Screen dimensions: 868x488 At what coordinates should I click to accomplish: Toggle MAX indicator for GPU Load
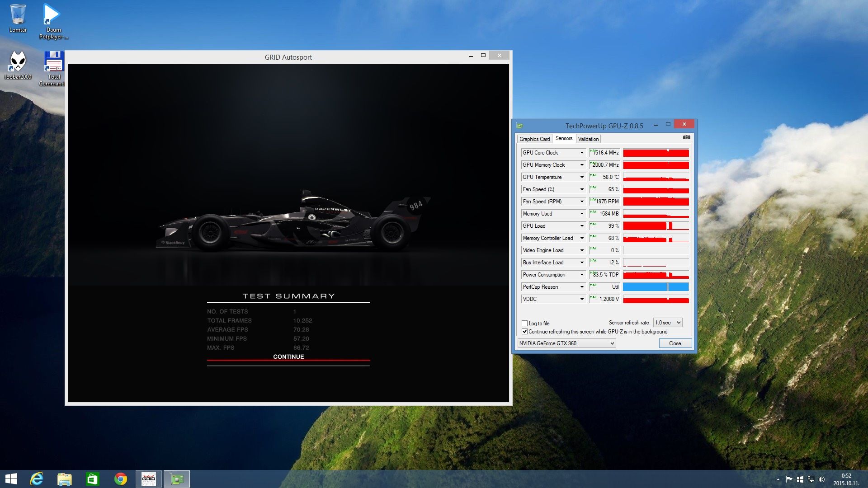593,224
